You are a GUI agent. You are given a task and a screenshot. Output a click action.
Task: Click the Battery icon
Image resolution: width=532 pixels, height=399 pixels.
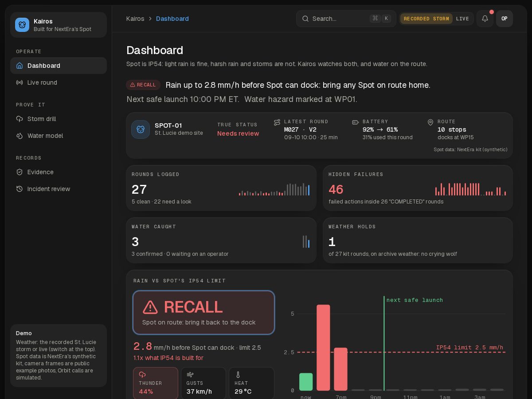pyautogui.click(x=356, y=122)
